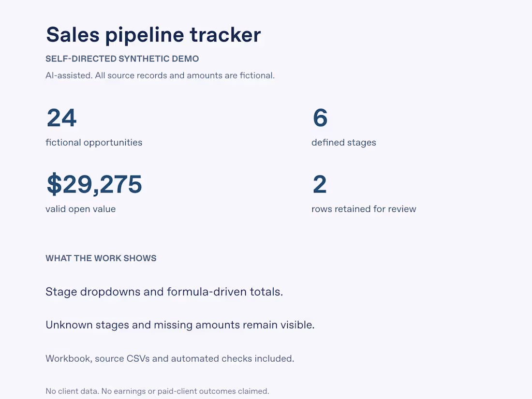532x399 pixels.
Task: Click 'Unknown stages and missing amounts' sentence
Action: coord(180,325)
